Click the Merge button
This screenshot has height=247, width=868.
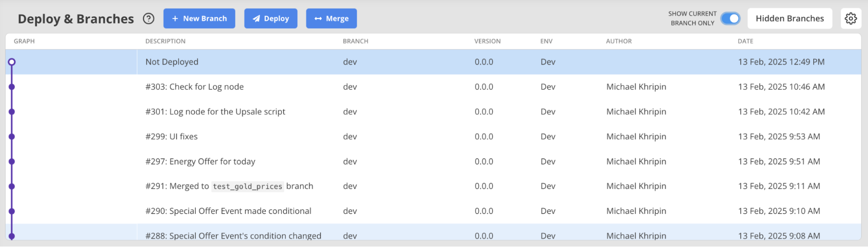[x=331, y=19]
